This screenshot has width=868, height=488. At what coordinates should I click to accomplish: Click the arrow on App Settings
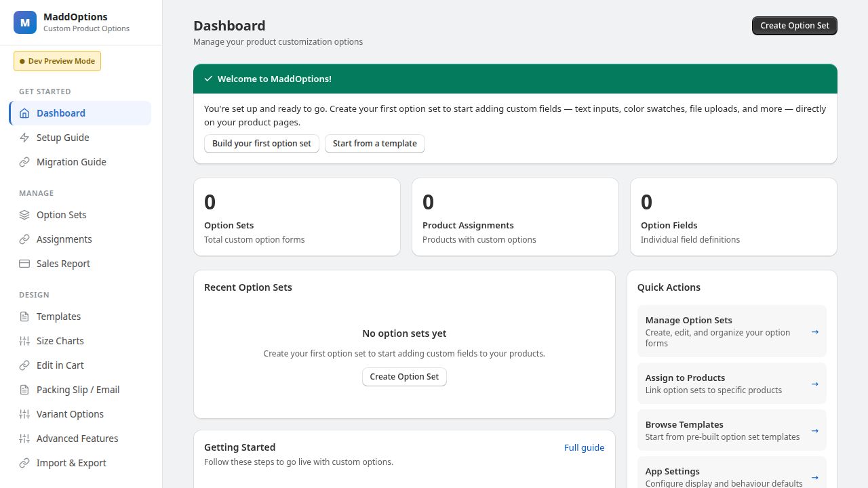point(815,477)
